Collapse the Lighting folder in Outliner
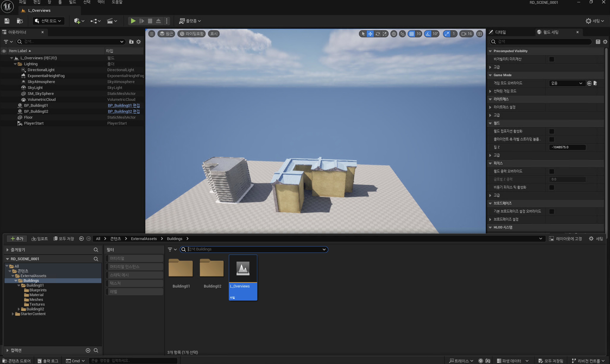This screenshot has width=610, height=364. 15,64
